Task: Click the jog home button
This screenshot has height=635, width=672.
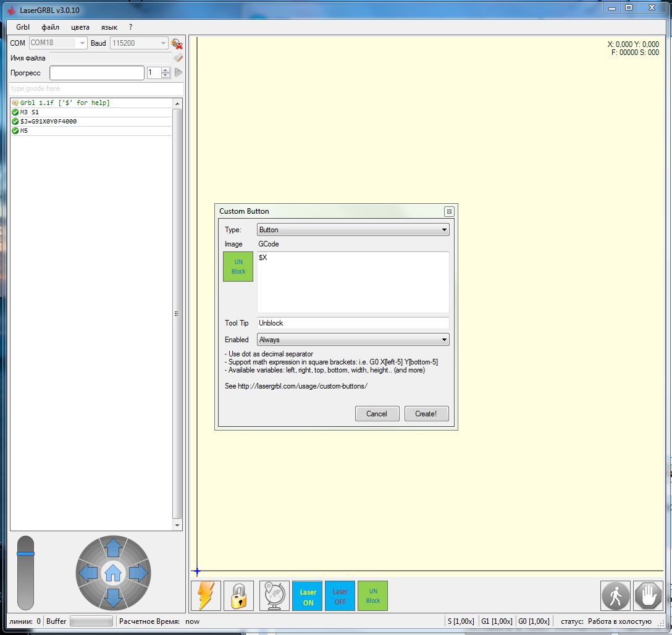Action: click(x=113, y=574)
